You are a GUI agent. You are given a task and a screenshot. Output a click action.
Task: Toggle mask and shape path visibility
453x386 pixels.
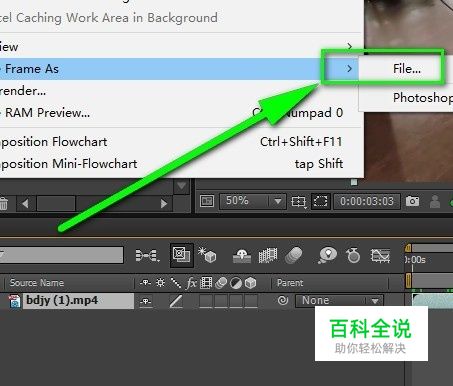[320, 201]
